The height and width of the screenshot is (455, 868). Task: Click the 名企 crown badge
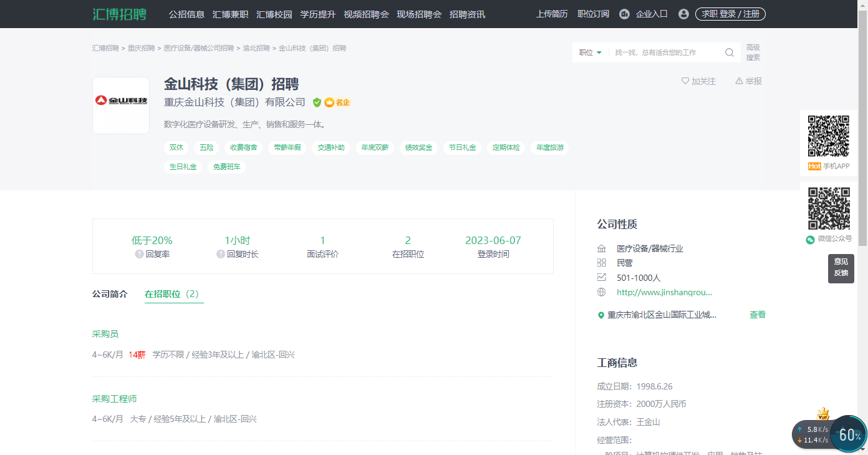point(337,102)
